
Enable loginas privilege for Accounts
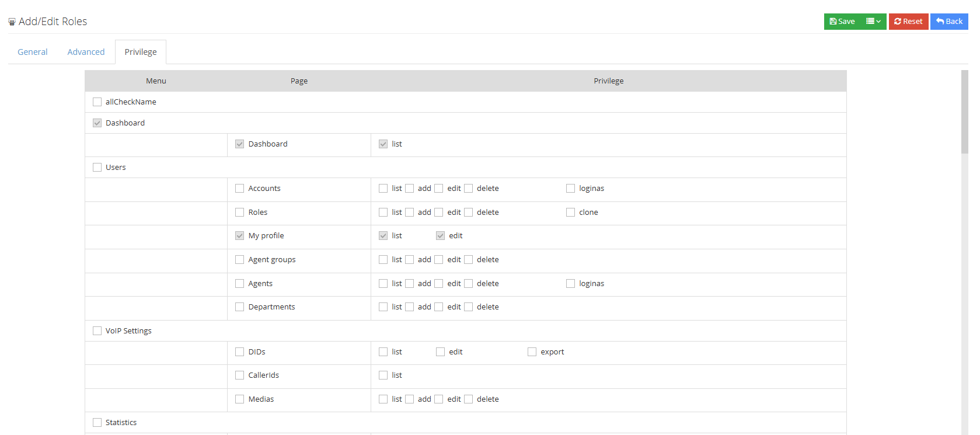570,189
